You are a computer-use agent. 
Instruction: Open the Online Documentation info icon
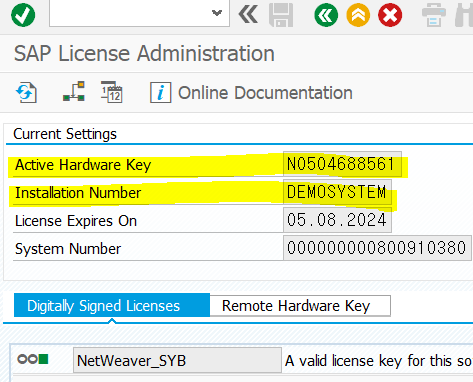(x=160, y=92)
